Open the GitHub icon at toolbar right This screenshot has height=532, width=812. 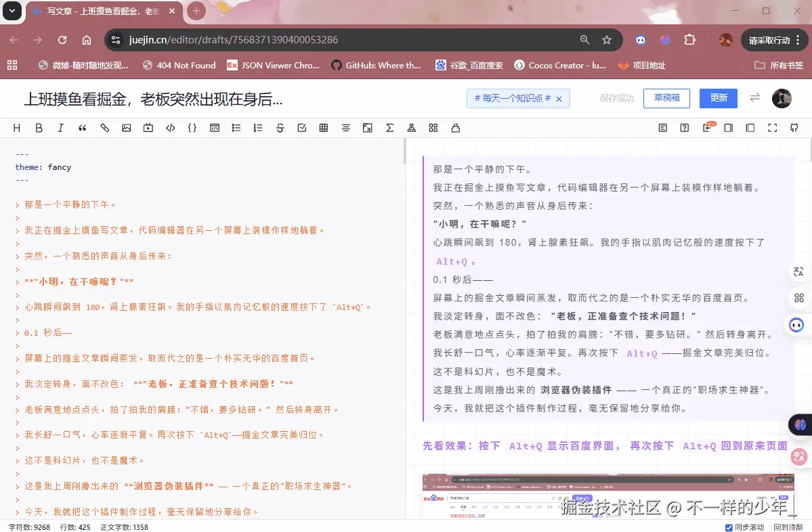(794, 127)
